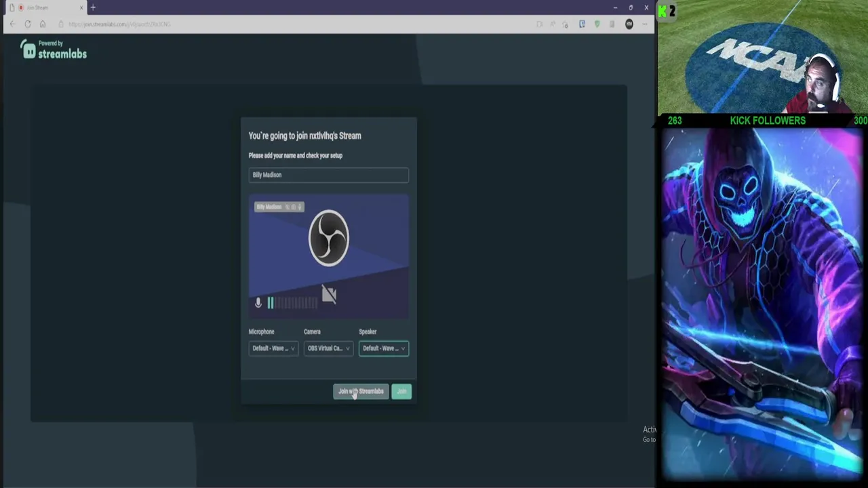
Task: Click the Microphone label
Action: tap(261, 331)
